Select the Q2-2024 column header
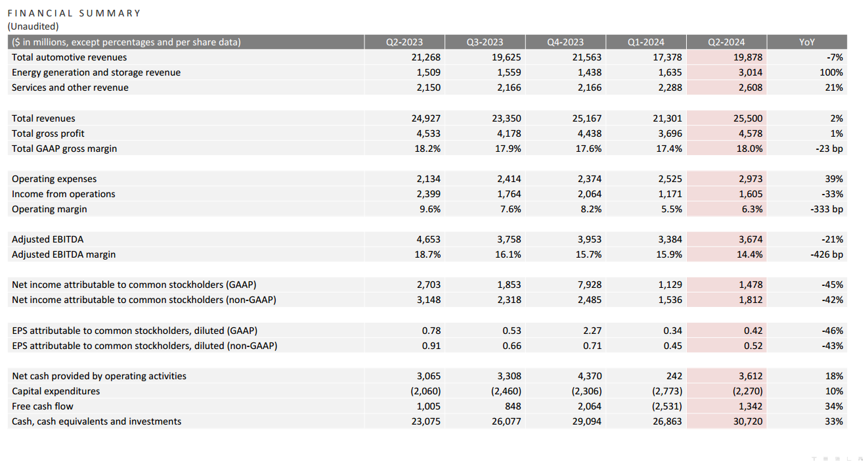 pos(726,42)
